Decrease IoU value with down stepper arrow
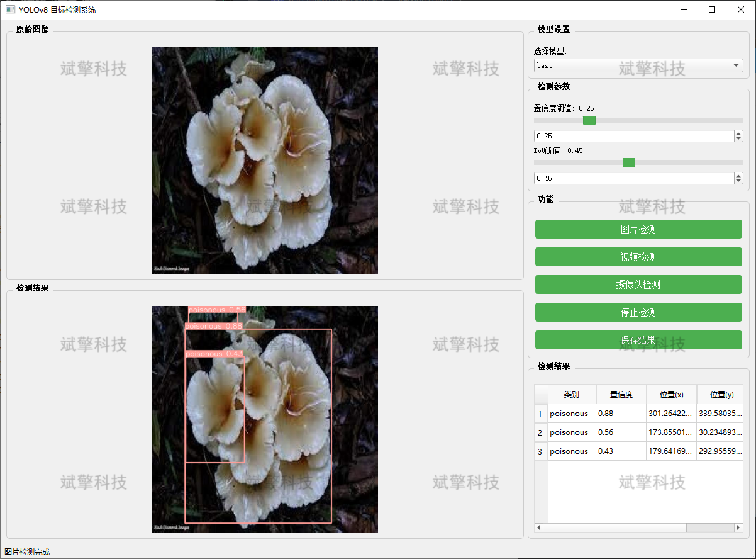 pyautogui.click(x=738, y=181)
